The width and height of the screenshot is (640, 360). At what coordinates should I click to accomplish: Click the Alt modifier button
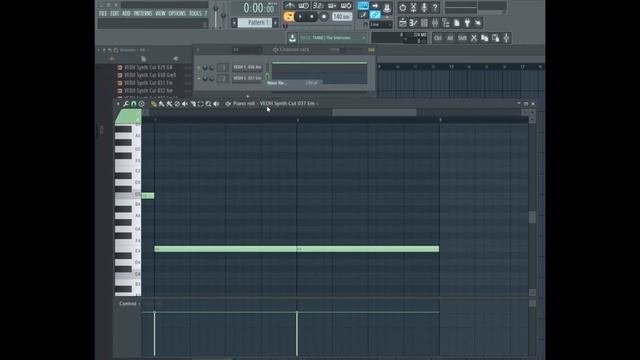pyautogui.click(x=450, y=38)
